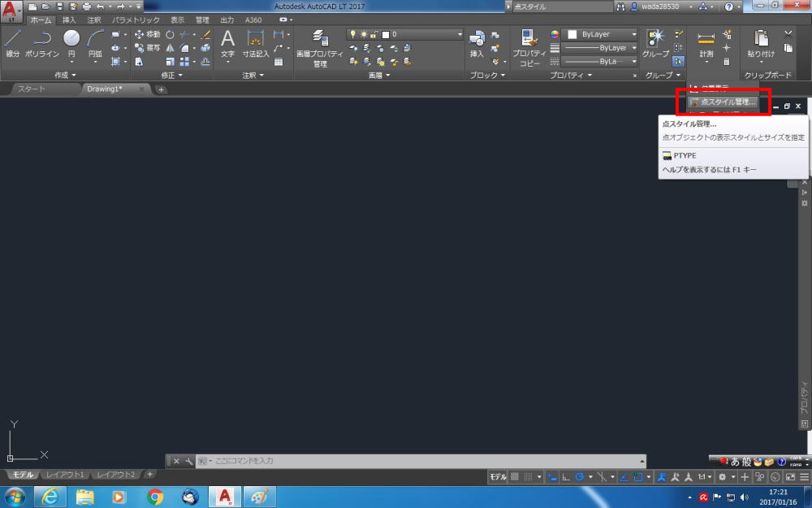This screenshot has width=812, height=508.
Task: Switch to the パラメトリック ribbon tab
Action: 136,20
